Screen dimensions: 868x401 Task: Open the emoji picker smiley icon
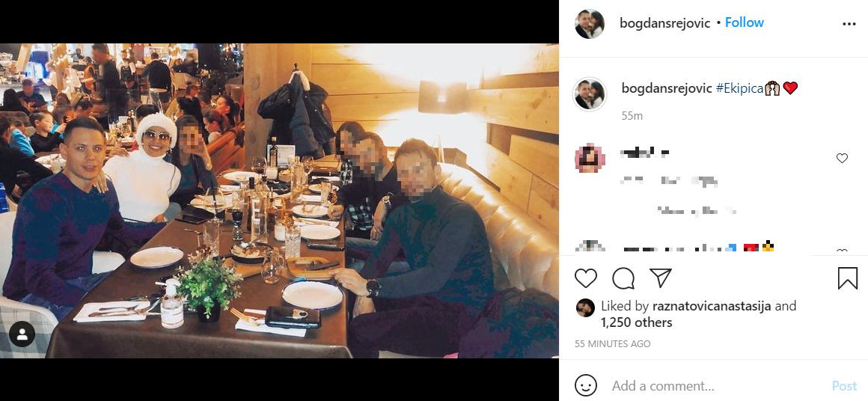586,385
